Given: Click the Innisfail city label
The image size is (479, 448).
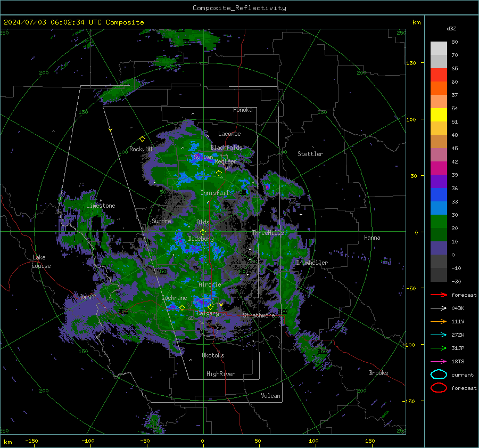Looking at the screenshot, I should click(214, 193).
